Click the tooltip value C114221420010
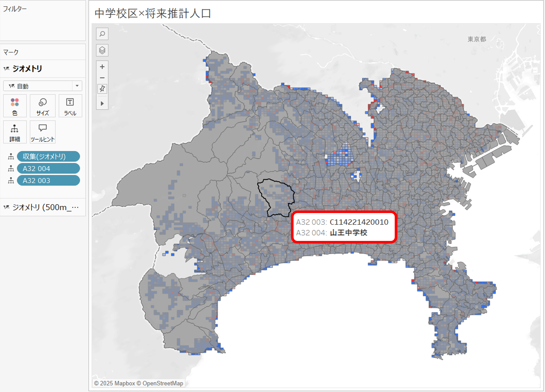Viewport: 545px width, 392px height. [x=359, y=222]
